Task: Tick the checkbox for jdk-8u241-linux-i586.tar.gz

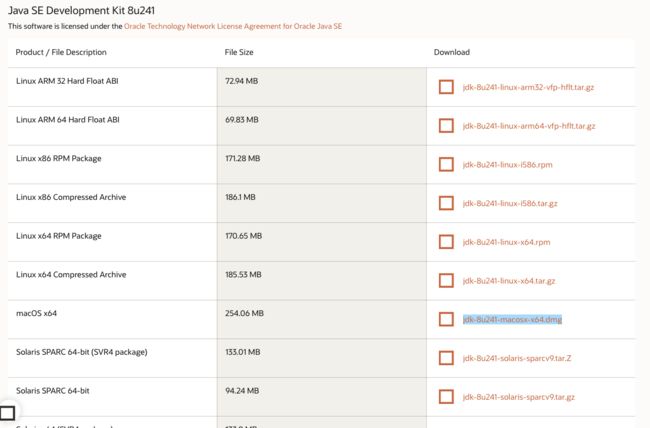Action: coord(446,203)
